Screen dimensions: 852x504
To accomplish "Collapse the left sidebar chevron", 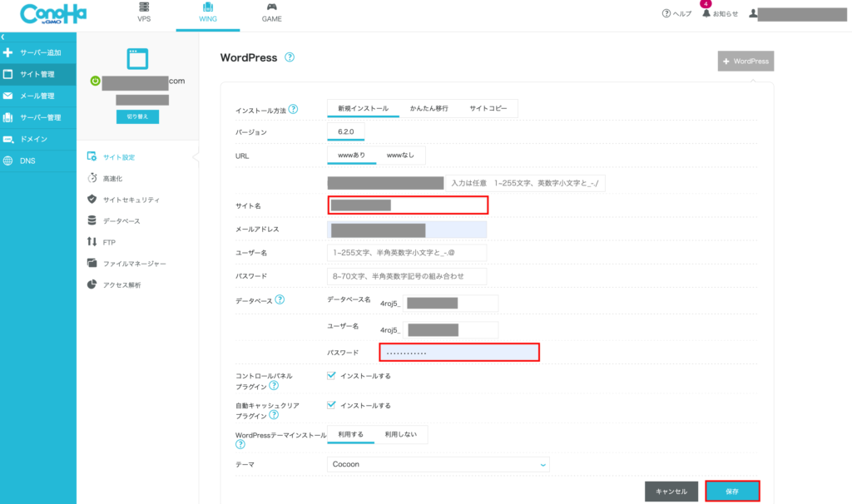I will click(3, 37).
